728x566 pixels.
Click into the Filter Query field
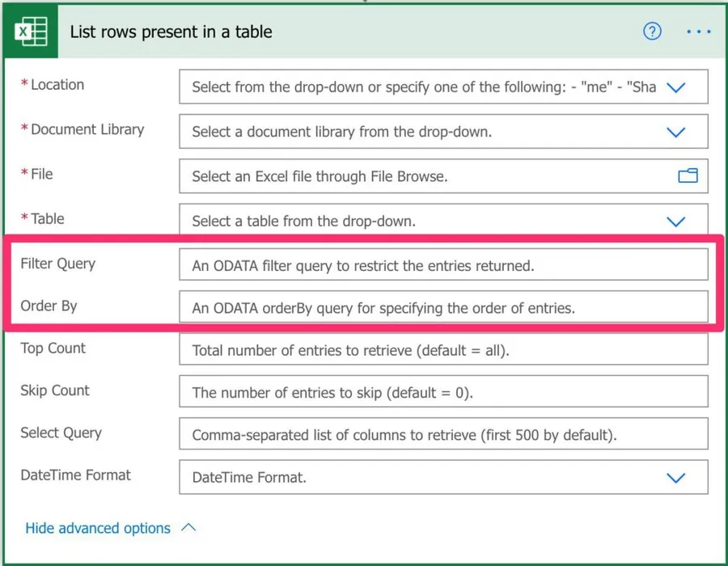(442, 265)
